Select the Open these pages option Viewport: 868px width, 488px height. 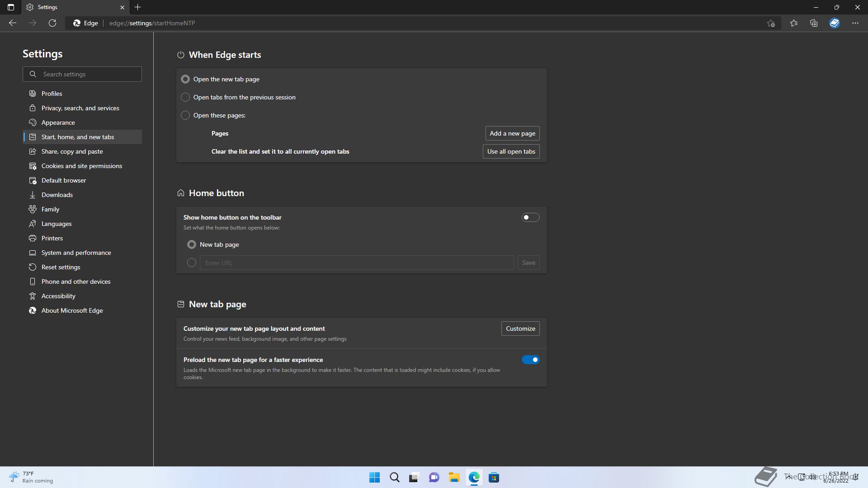185,115
